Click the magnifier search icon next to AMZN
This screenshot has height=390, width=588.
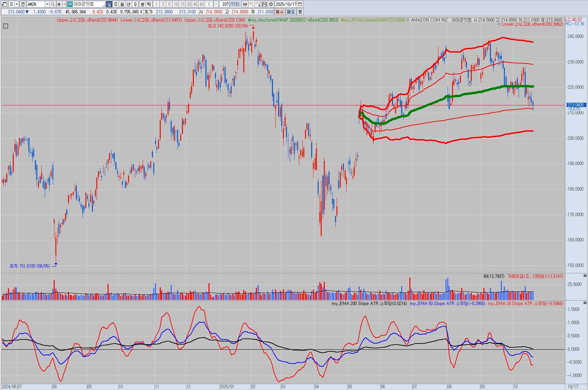(53, 4)
